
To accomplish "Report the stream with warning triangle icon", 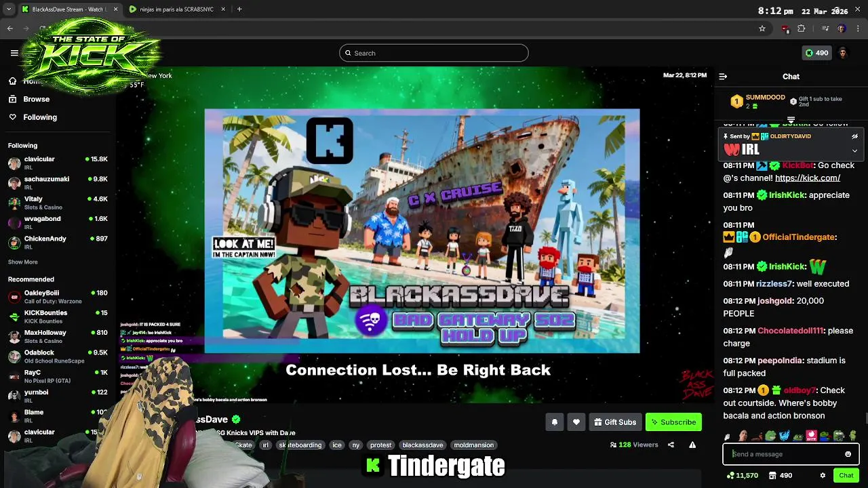I will (692, 445).
